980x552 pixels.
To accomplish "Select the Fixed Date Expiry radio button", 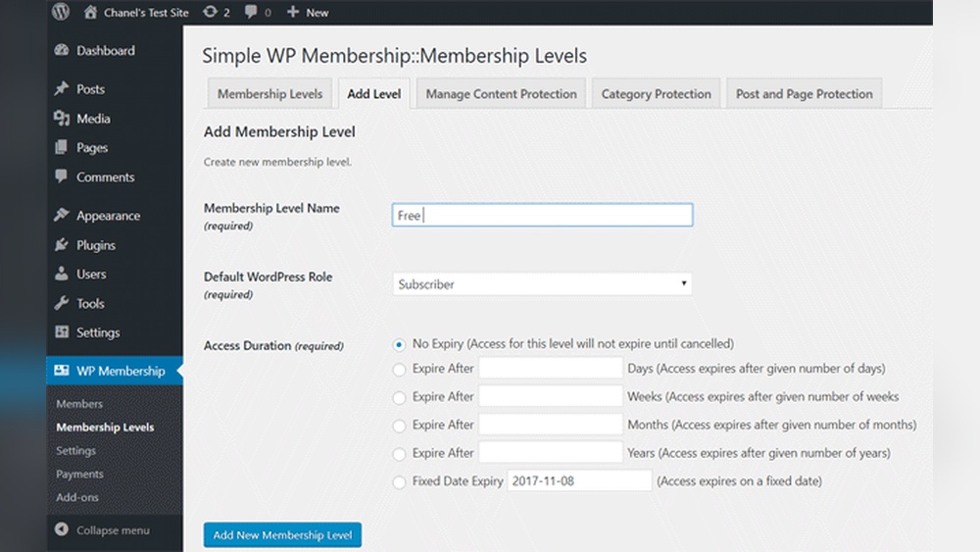I will [399, 482].
